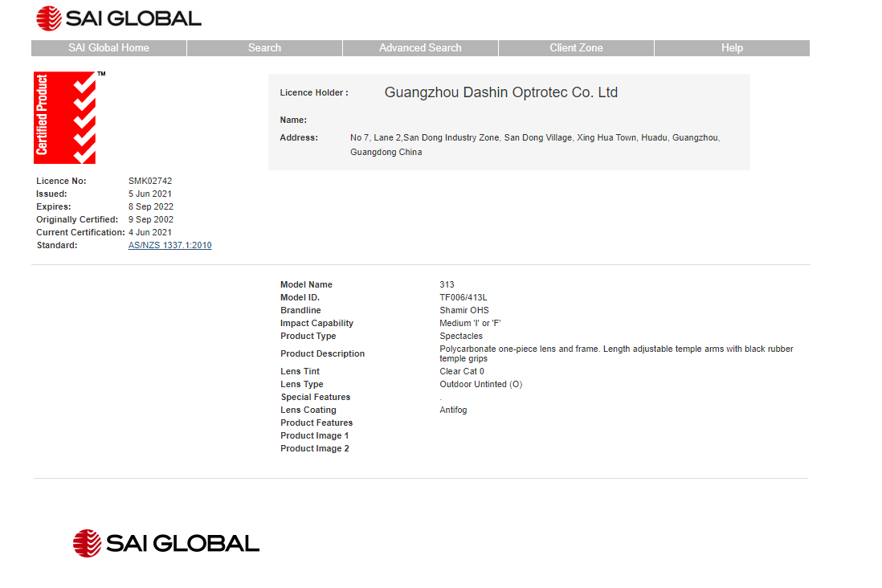
Task: Click Lens Coating value Antifog
Action: (453, 410)
